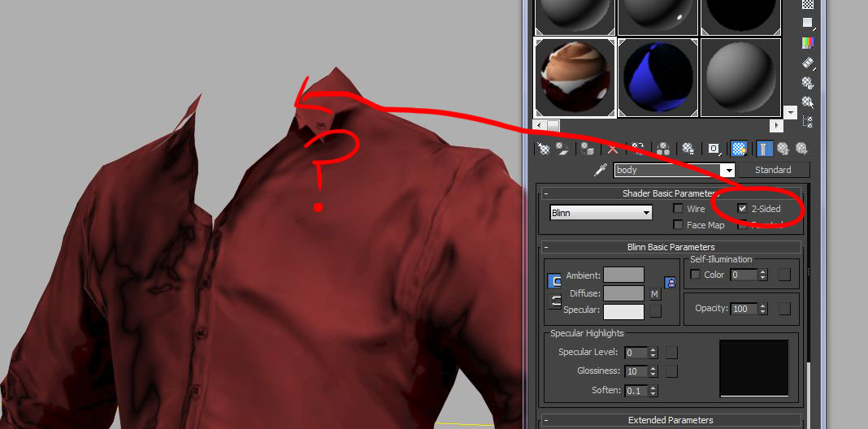Click the Glossiness spinner arrows

point(653,371)
